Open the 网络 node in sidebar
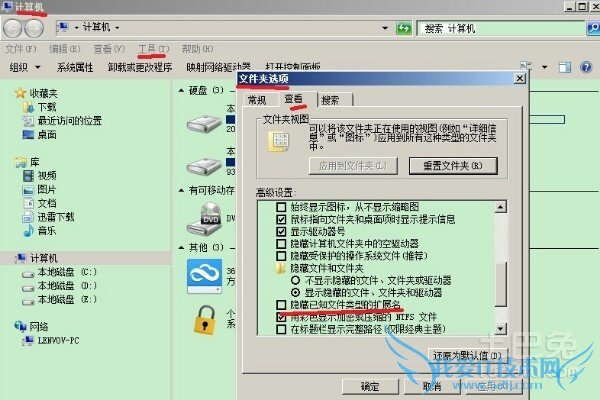 [x=31, y=327]
